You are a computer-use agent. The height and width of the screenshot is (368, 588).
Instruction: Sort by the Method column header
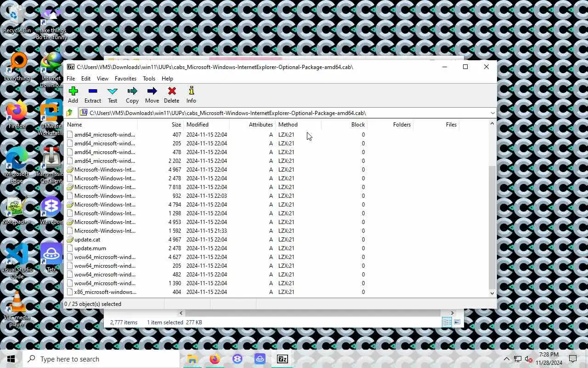pos(298,125)
